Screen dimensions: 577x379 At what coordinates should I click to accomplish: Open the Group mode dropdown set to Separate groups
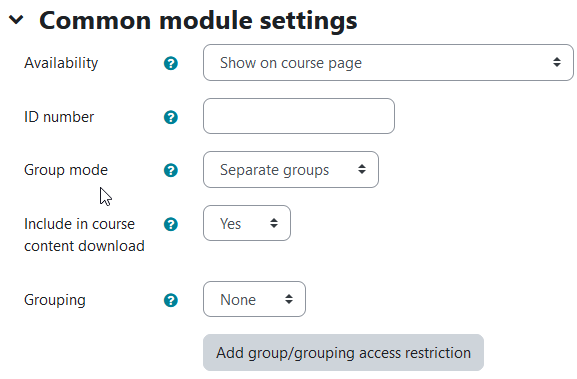[291, 170]
